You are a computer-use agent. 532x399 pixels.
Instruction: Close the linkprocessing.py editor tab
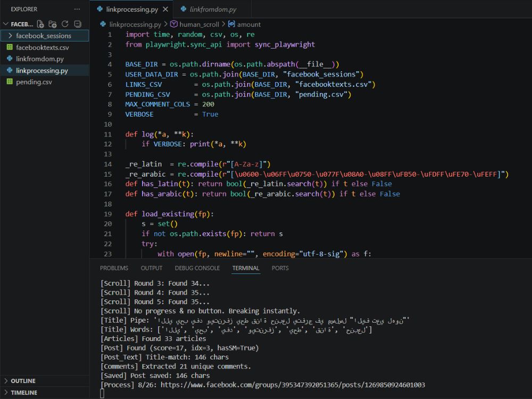tap(165, 10)
